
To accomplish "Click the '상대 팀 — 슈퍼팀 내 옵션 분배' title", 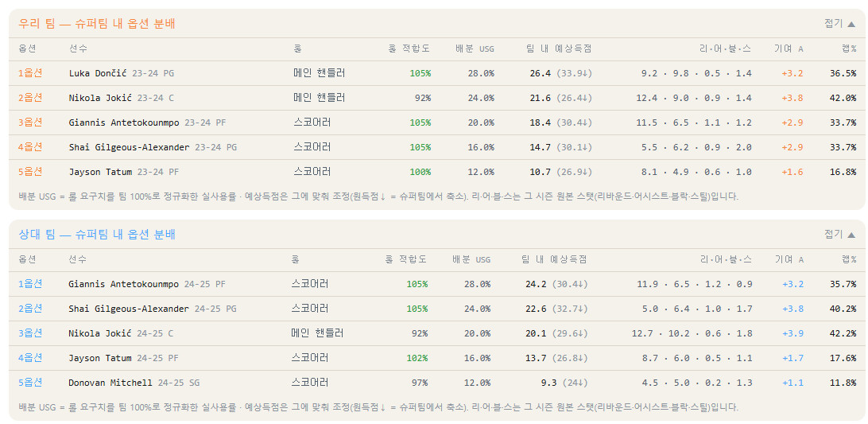I will [x=97, y=235].
